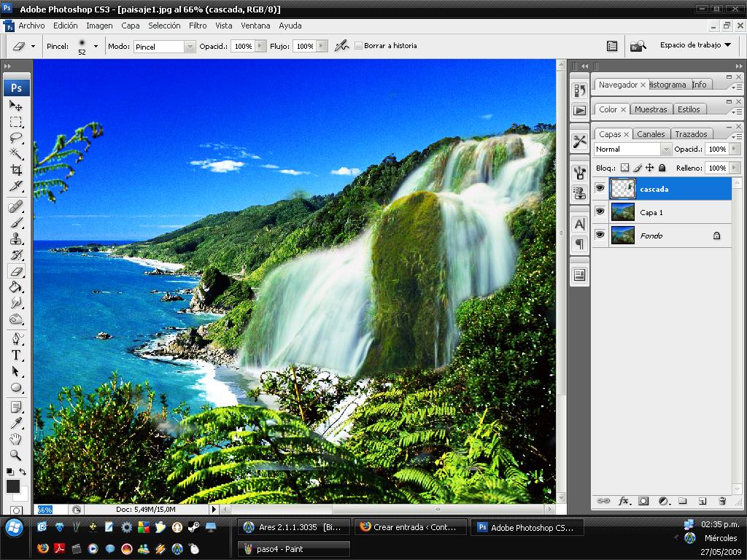Toggle lock transparent pixels
This screenshot has width=747, height=560.
[x=624, y=168]
